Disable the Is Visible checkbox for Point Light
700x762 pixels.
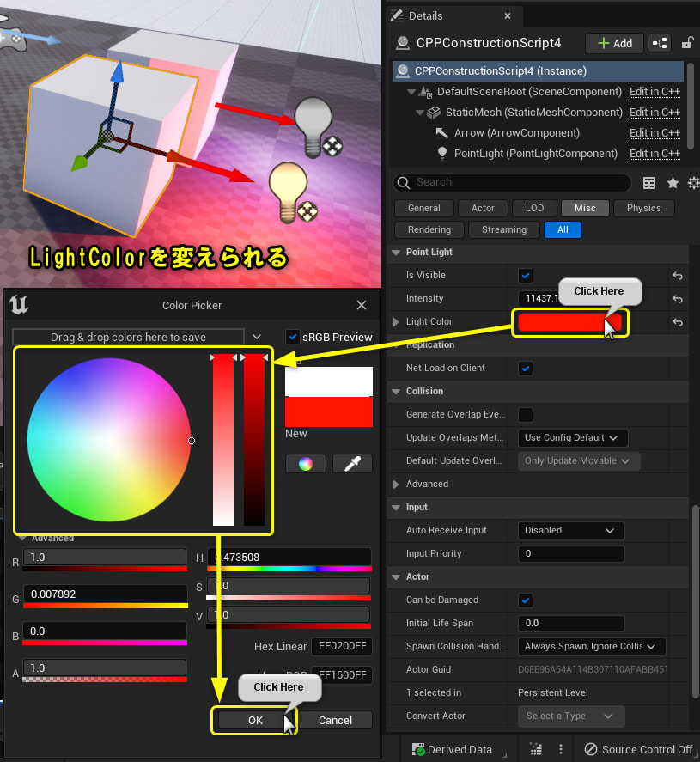(526, 276)
